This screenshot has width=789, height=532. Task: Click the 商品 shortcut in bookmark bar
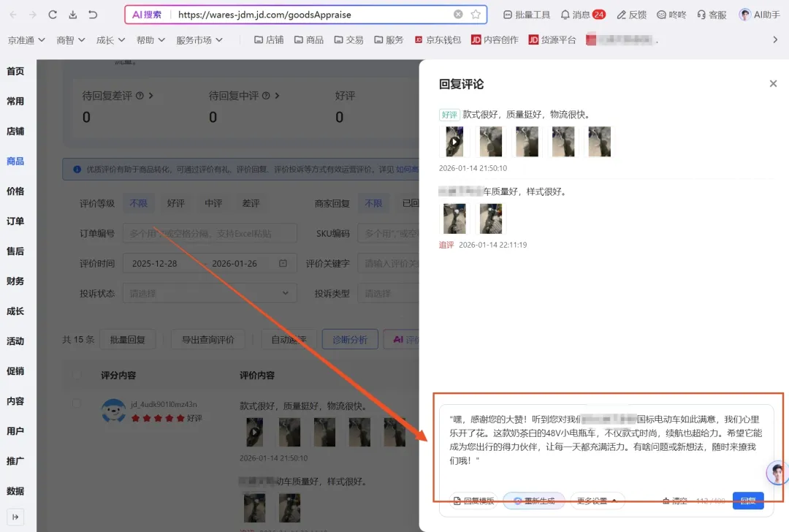point(308,39)
